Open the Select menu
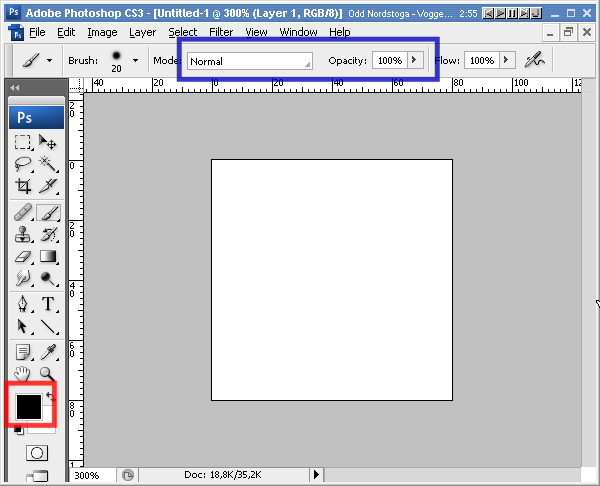 click(x=183, y=32)
